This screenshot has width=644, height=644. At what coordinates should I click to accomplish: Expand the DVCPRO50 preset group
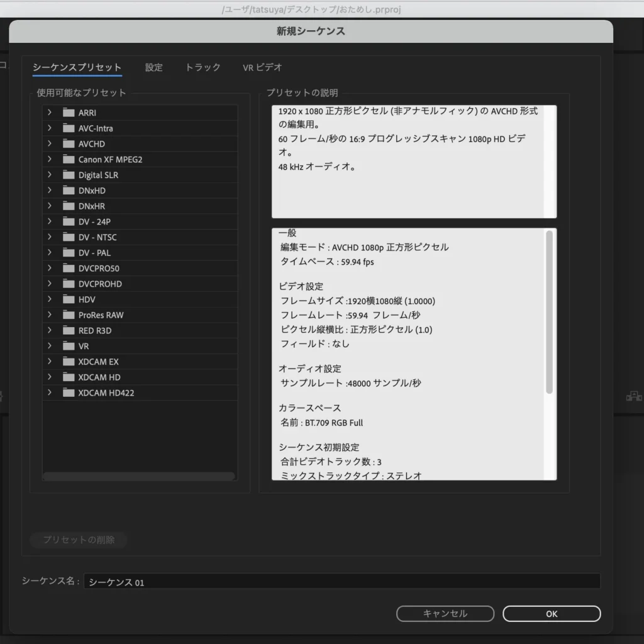pos(50,269)
